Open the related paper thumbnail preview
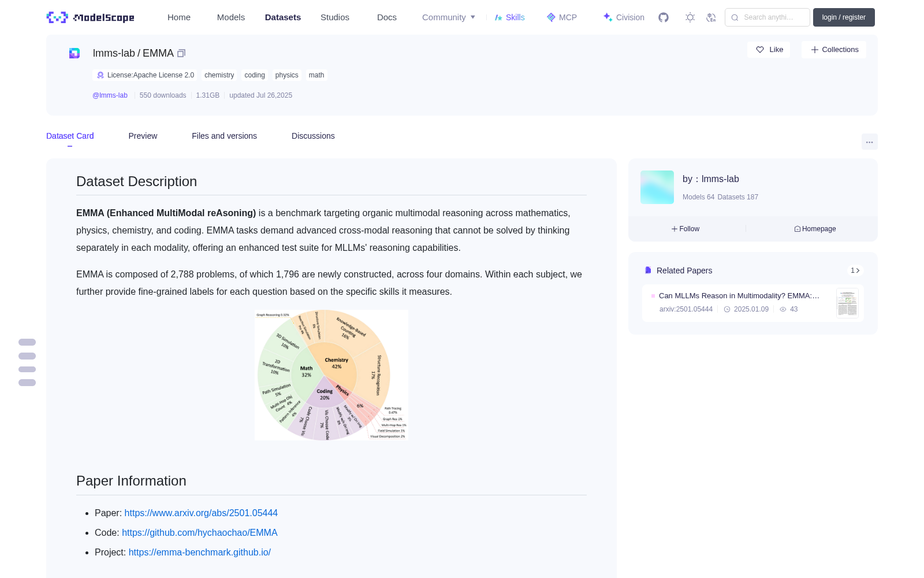Viewport: 924px width, 578px height. pyautogui.click(x=847, y=303)
